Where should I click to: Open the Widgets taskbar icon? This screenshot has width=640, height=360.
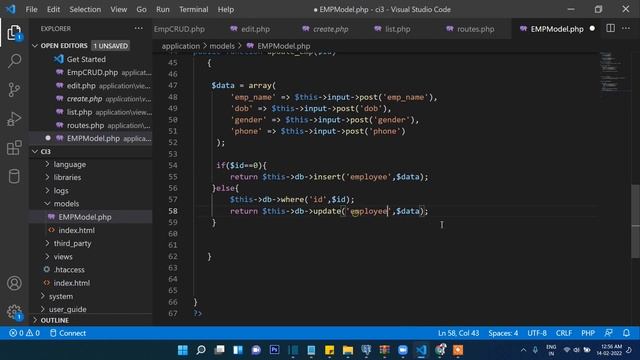[238, 350]
